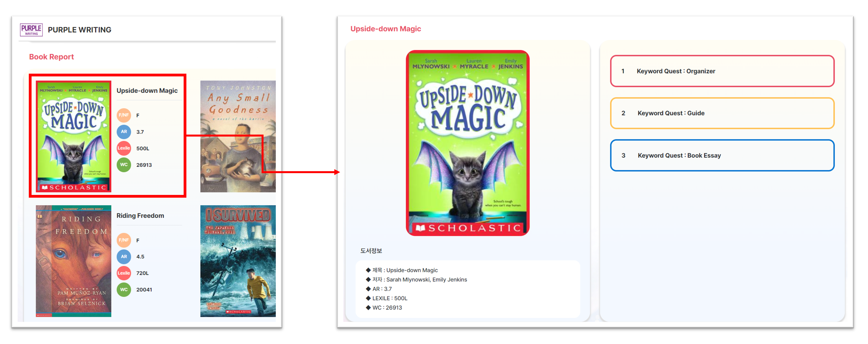
Task: Click the Lexile badge showing 720L
Action: click(x=124, y=273)
